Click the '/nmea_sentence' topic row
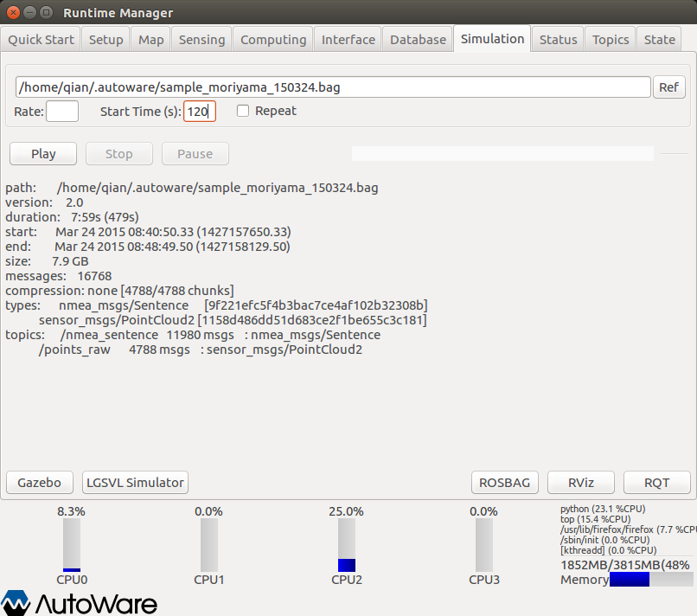The width and height of the screenshot is (697, 616). [221, 335]
